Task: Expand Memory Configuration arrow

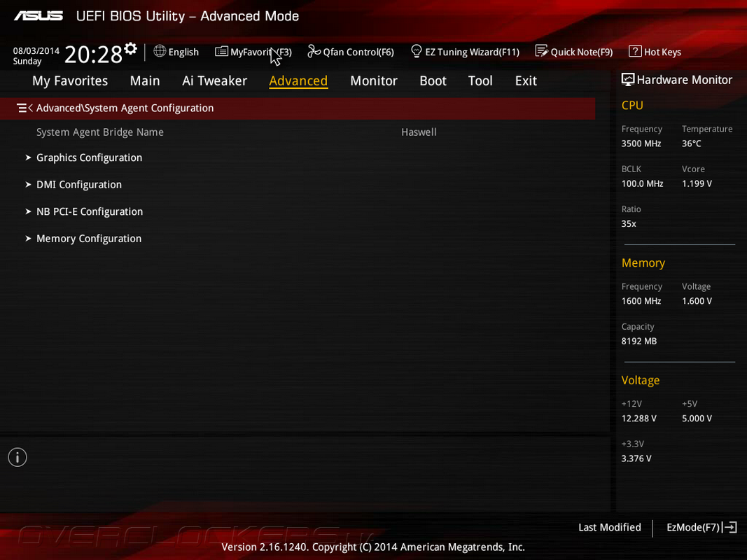Action: pos(28,239)
